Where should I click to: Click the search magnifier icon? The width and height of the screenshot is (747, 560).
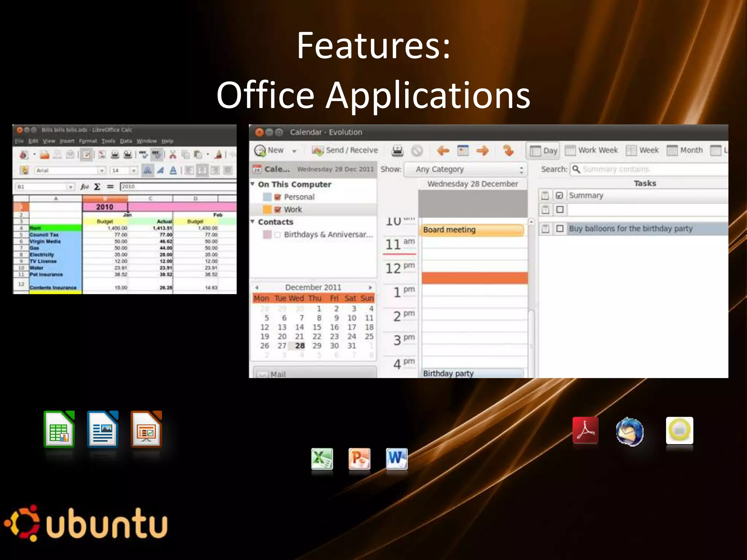pyautogui.click(x=576, y=169)
